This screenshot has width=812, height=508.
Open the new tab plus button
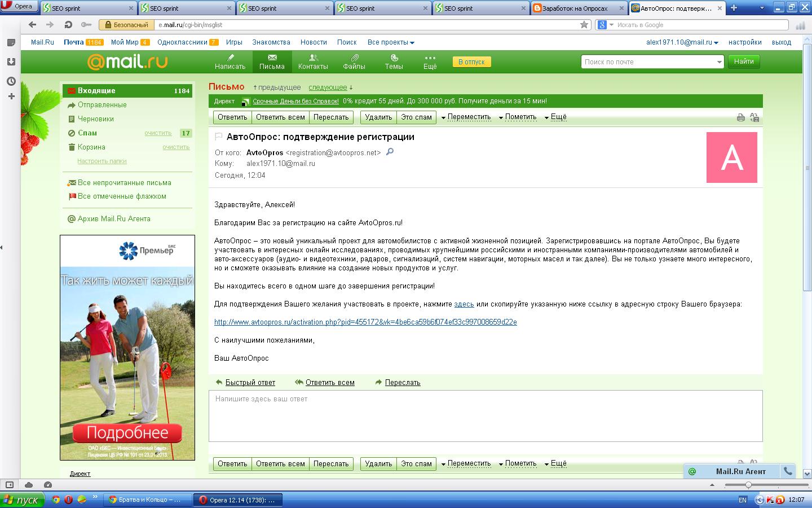tap(734, 8)
